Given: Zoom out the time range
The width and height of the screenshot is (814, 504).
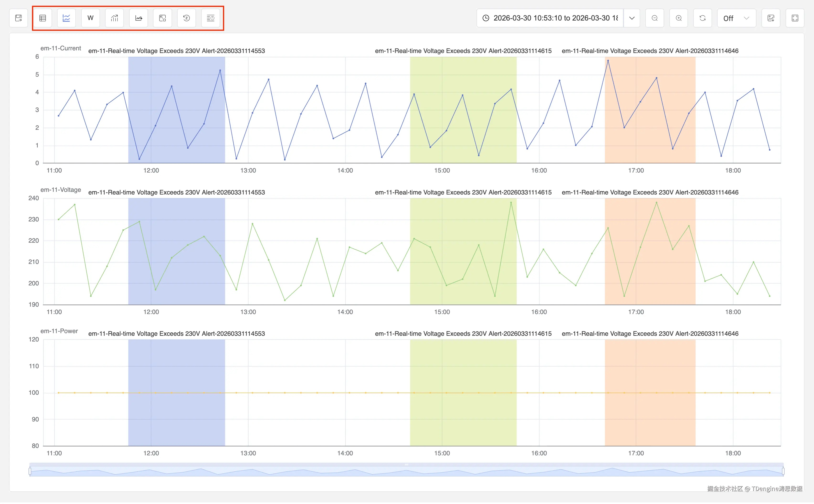Looking at the screenshot, I should [655, 18].
